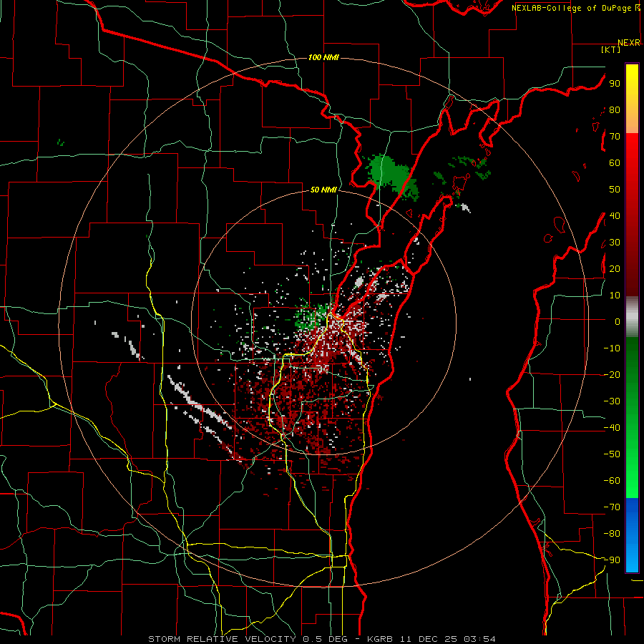644x644 pixels.
Task: Click the 50 NMI range ring label
Action: (x=323, y=190)
